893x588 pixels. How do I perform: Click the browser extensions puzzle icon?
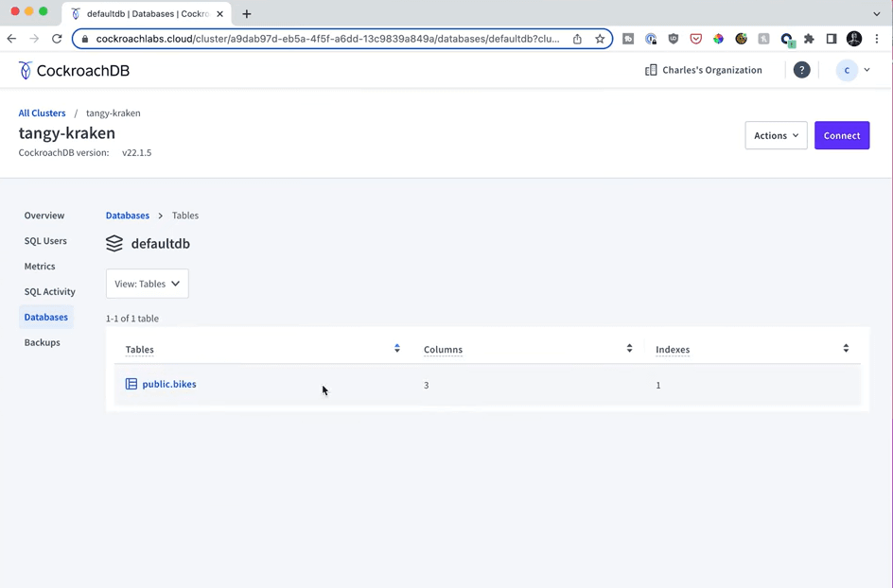click(809, 39)
